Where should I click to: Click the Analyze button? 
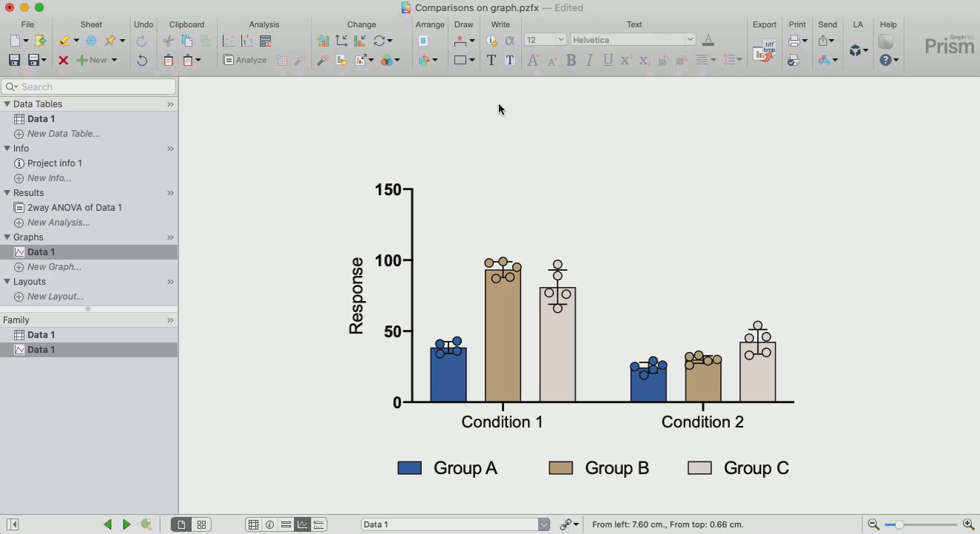tap(245, 60)
